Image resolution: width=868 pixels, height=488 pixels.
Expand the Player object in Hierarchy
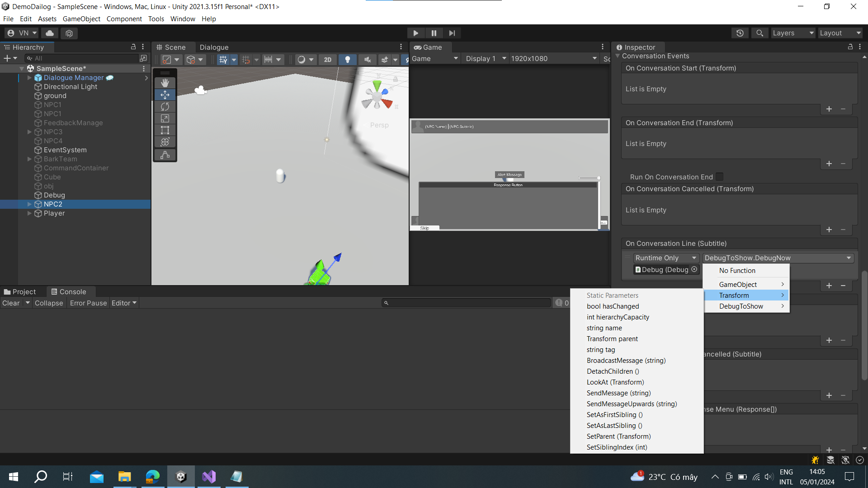pyautogui.click(x=29, y=213)
